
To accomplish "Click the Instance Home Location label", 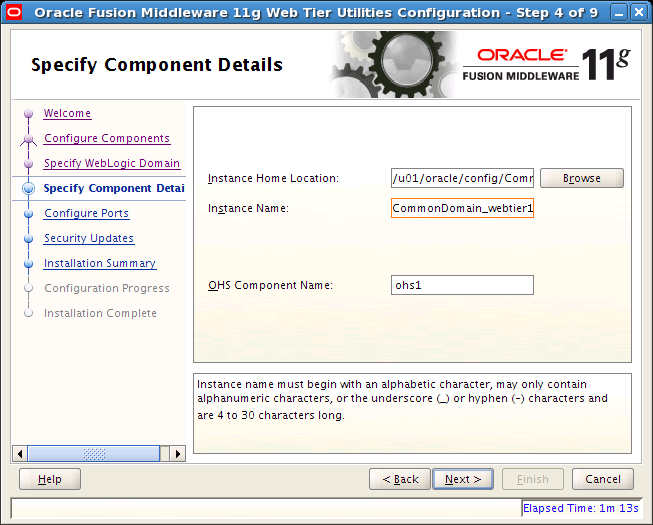I will (274, 178).
